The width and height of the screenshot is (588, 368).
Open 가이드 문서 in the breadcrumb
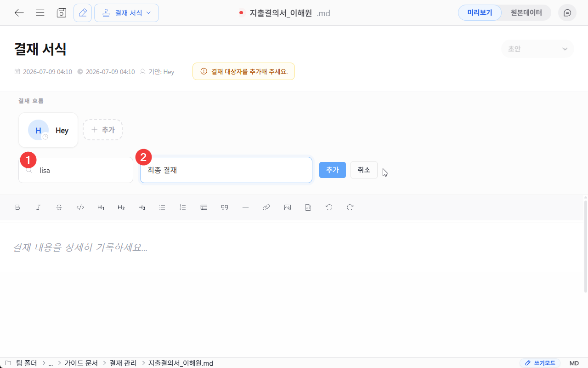point(81,363)
